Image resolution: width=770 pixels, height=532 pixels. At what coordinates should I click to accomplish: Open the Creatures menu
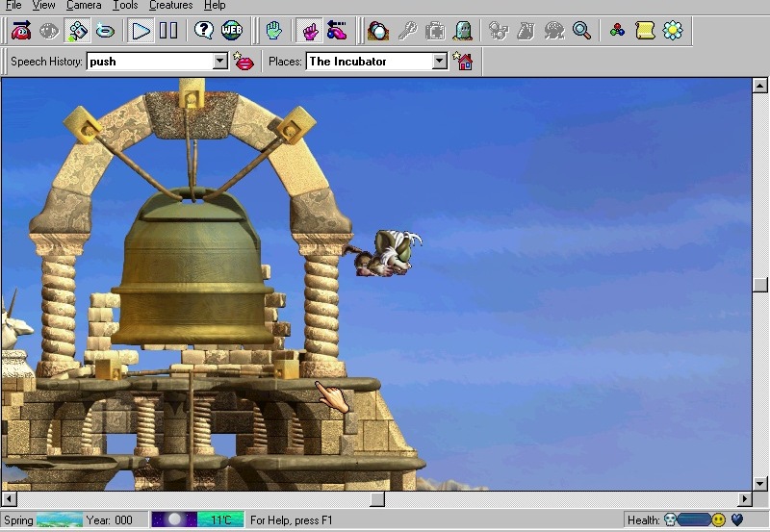(170, 6)
